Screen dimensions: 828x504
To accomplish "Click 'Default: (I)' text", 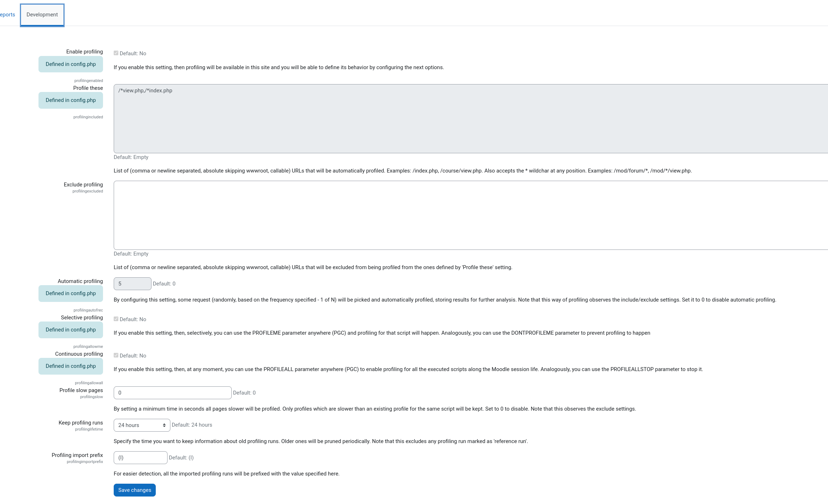I will [x=181, y=458].
